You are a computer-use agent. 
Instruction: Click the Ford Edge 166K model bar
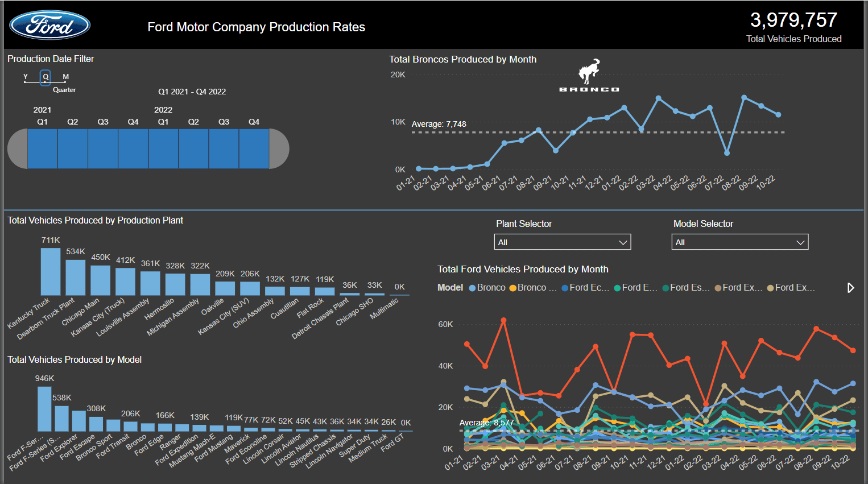click(165, 427)
